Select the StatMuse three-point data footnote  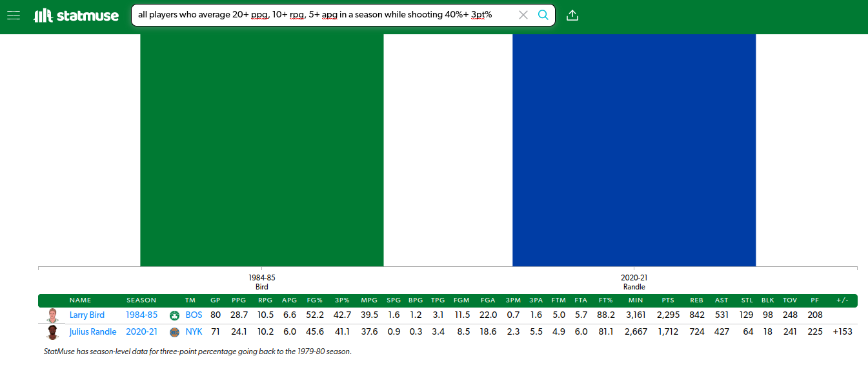(197, 352)
